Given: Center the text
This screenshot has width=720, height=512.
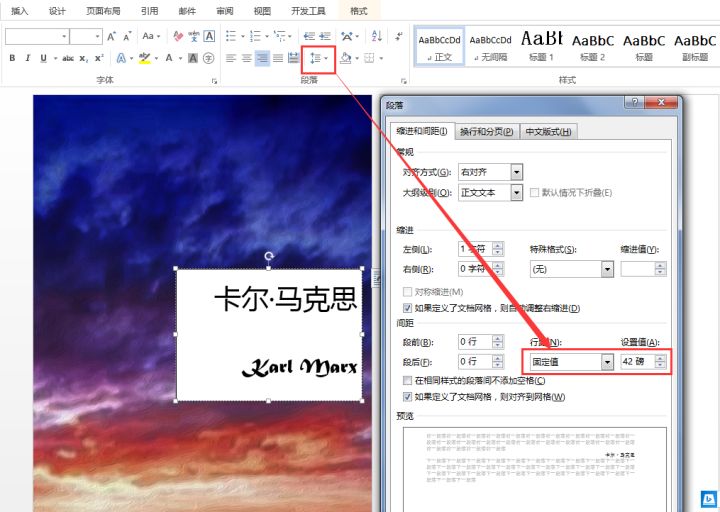Looking at the screenshot, I should pyautogui.click(x=247, y=58).
